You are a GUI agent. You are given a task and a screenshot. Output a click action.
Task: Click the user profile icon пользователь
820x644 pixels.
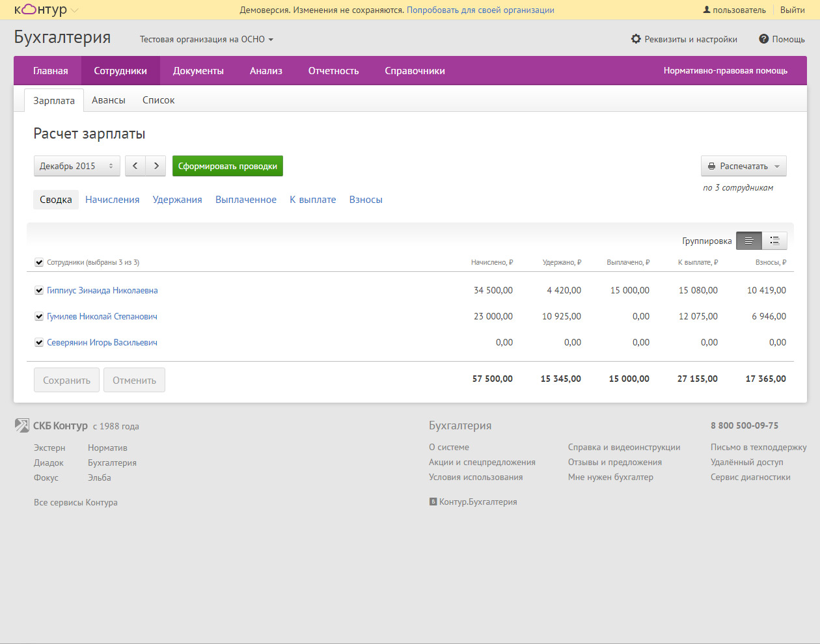(x=707, y=10)
